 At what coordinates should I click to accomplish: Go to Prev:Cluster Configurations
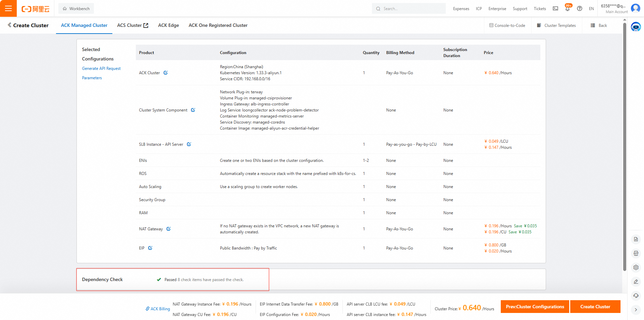pyautogui.click(x=535, y=307)
